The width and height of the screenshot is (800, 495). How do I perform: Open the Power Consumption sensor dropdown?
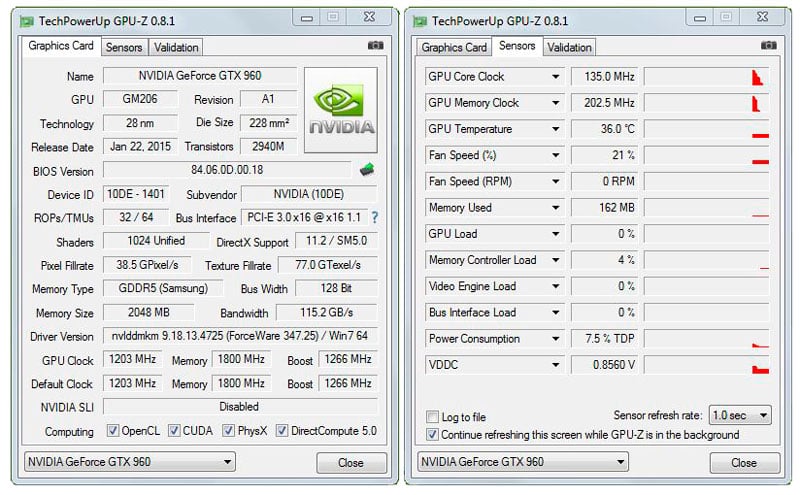(x=556, y=338)
